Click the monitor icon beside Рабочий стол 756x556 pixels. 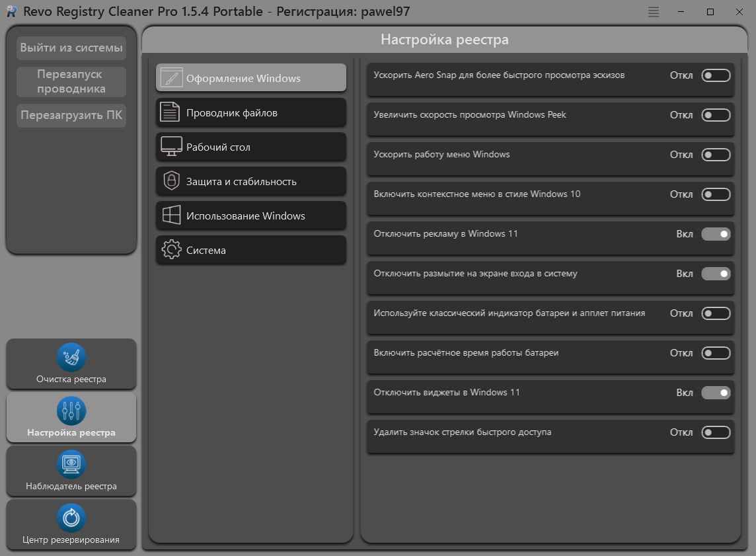171,147
